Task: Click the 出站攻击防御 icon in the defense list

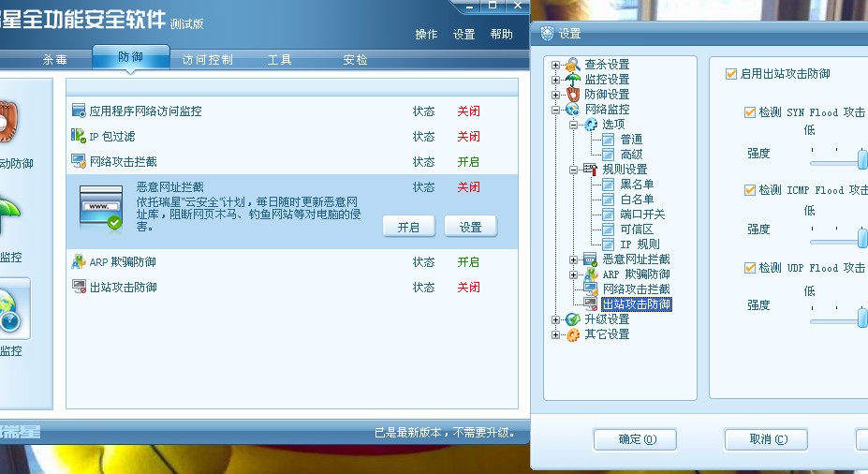Action: click(x=79, y=287)
